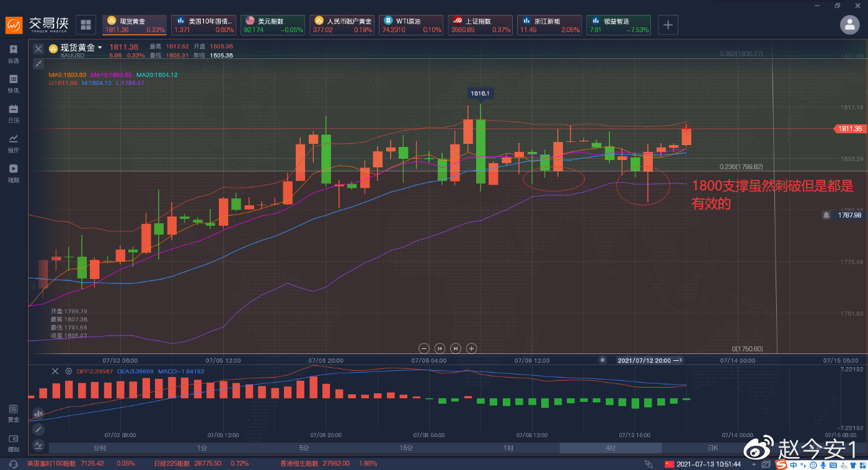Click the MA5:1803.63 indicator label
Viewport: 868px width, 470px height.
tap(68, 75)
